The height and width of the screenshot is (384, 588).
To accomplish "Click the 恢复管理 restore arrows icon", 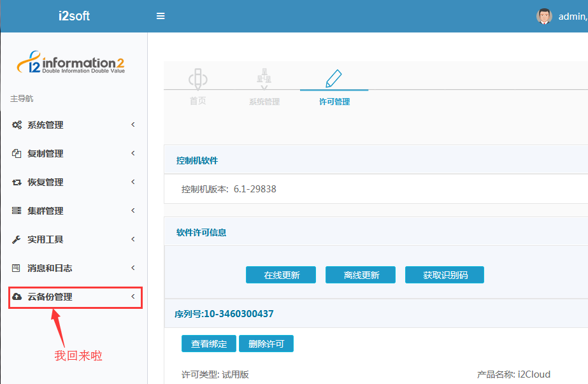I will pos(17,182).
